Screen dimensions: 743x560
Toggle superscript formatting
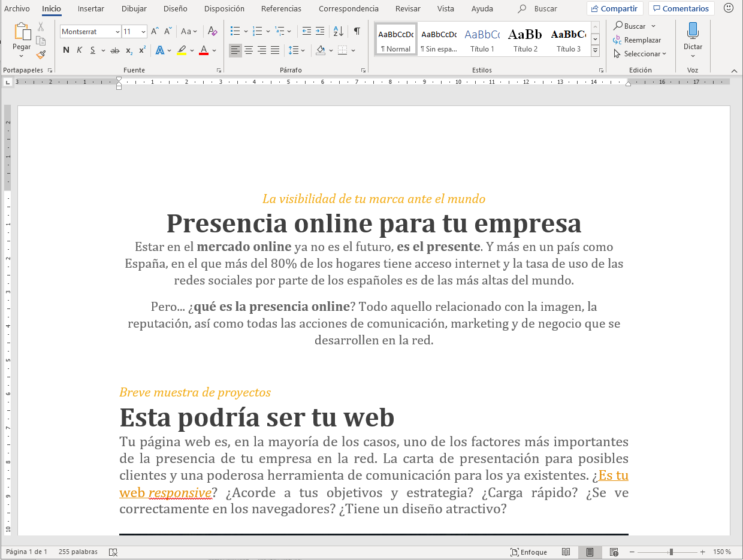click(142, 50)
